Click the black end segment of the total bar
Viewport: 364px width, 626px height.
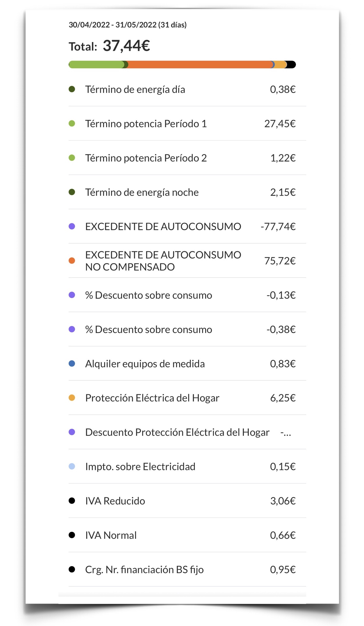(291, 65)
